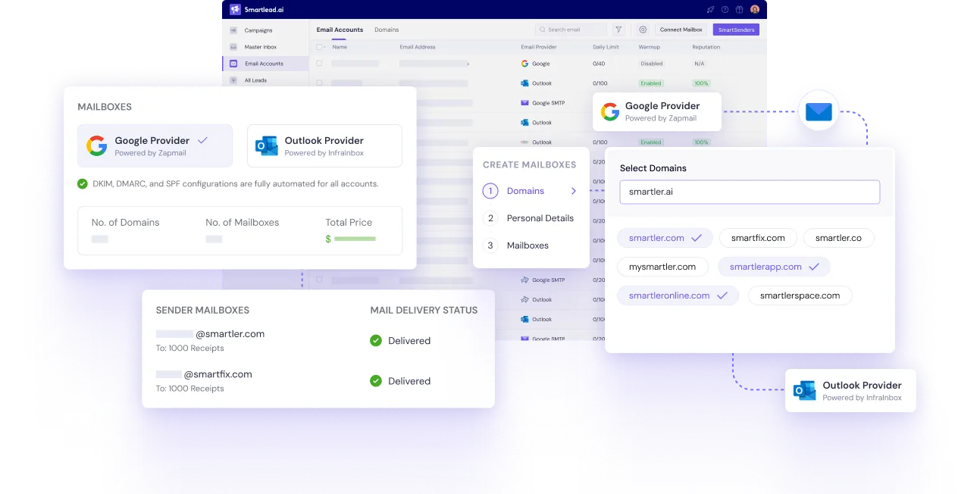Screen dimensions: 980x494
Task: Click the green dollar sign under Total Price
Action: pyautogui.click(x=328, y=239)
